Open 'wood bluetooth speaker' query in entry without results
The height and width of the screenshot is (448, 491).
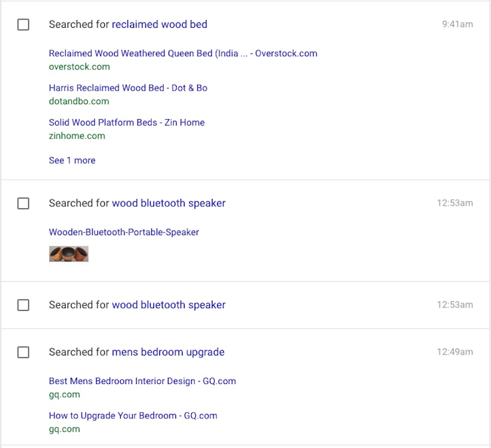pos(168,305)
